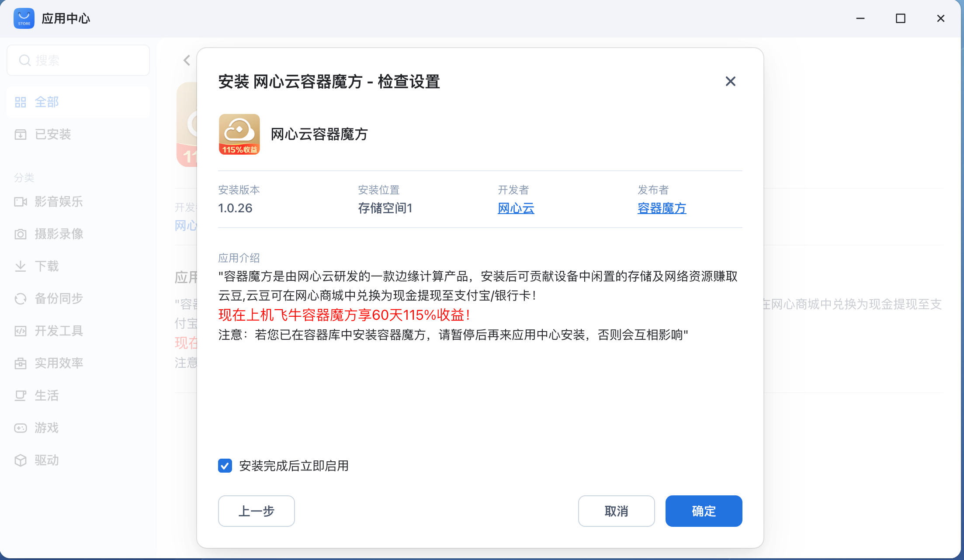The height and width of the screenshot is (560, 964).
Task: Click the 下载 arrow icon
Action: coord(21,266)
